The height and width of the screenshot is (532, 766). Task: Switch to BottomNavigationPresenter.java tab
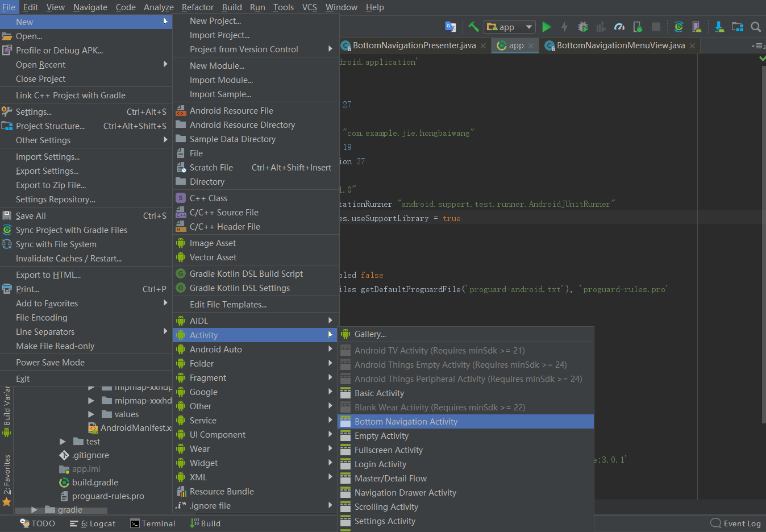coord(414,45)
